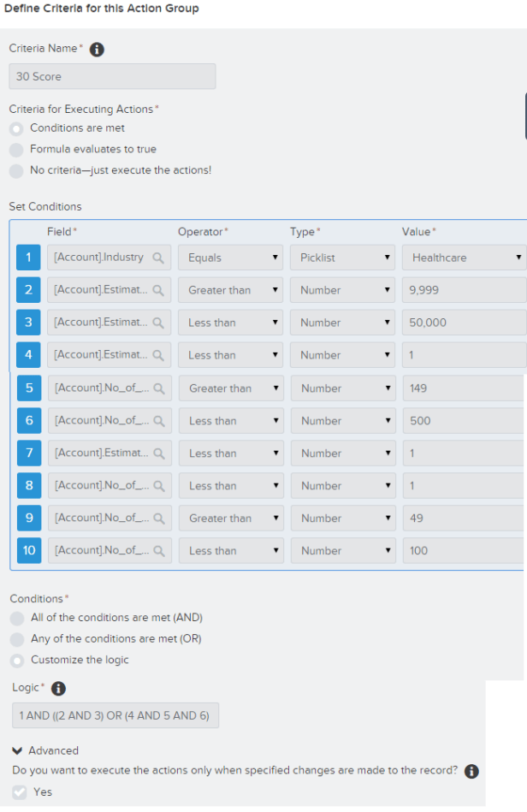The width and height of the screenshot is (527, 812).
Task: Click row 9 value field 49
Action: point(464,519)
